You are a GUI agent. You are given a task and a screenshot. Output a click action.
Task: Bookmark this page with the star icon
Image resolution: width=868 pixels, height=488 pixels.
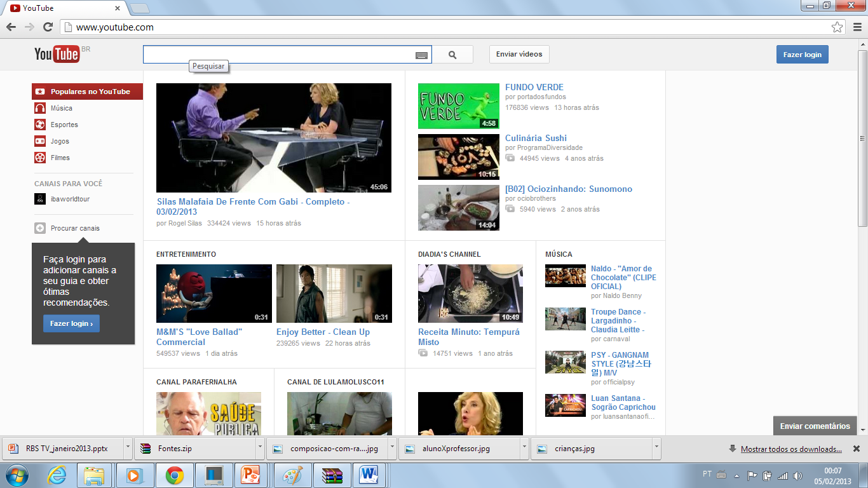pos(837,27)
